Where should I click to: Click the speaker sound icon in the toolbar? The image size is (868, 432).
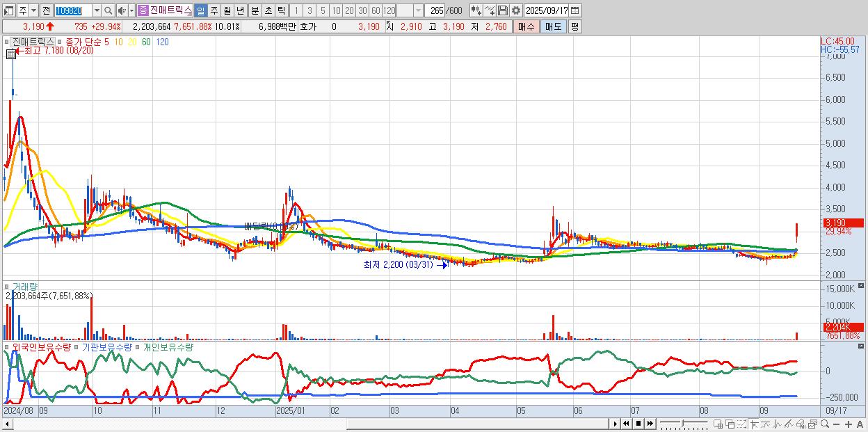[122, 10]
